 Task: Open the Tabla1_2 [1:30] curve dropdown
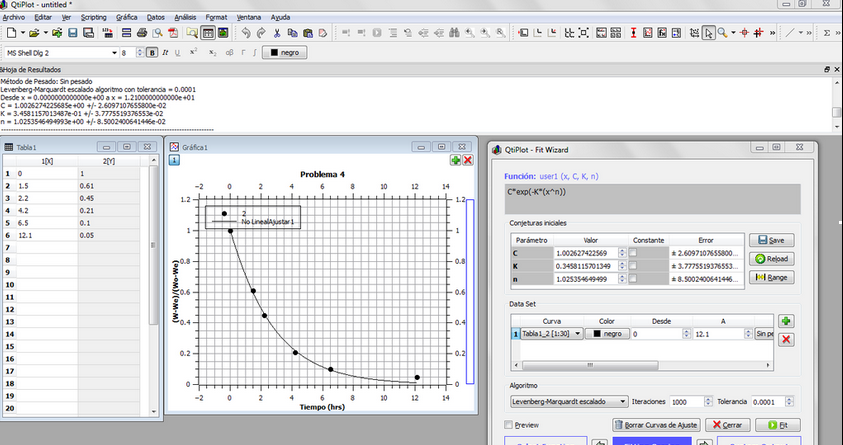pyautogui.click(x=552, y=334)
